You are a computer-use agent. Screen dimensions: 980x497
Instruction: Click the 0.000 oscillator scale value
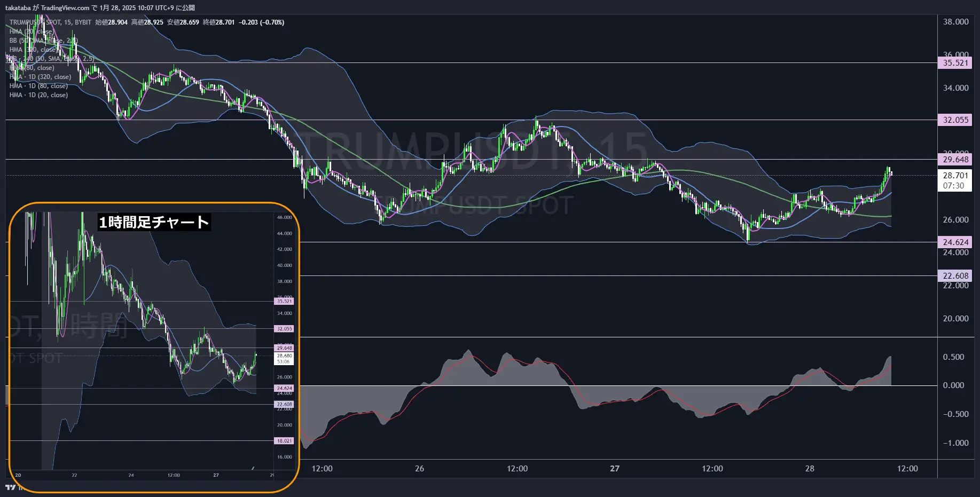(x=953, y=385)
